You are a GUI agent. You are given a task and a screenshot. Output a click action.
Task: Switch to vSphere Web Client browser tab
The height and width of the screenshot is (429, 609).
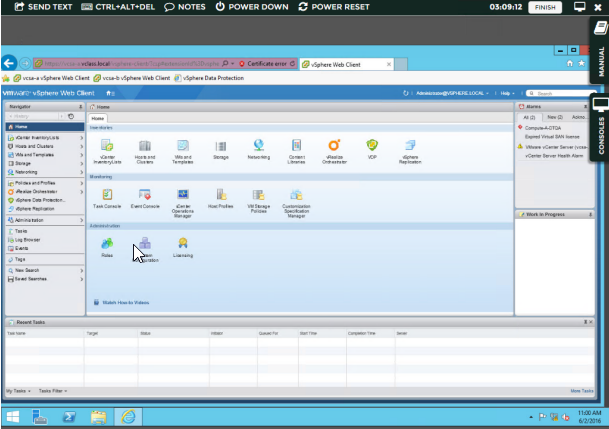coord(347,64)
